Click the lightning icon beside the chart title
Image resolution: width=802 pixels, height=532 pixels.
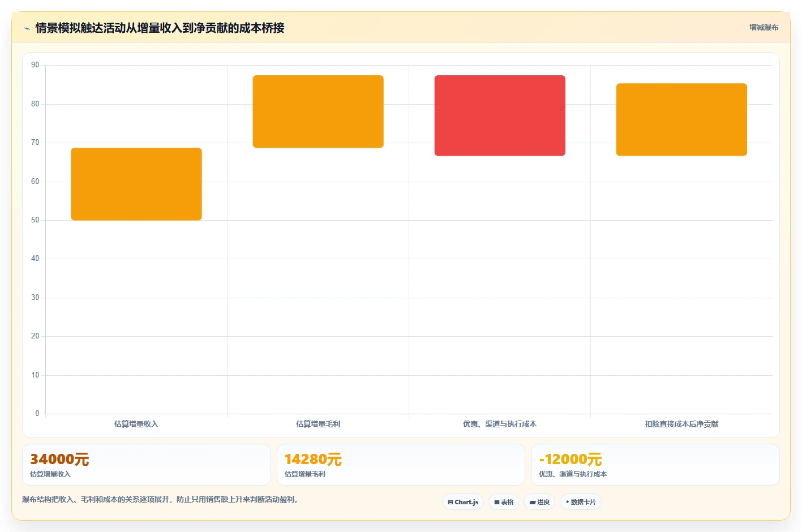pyautogui.click(x=27, y=28)
